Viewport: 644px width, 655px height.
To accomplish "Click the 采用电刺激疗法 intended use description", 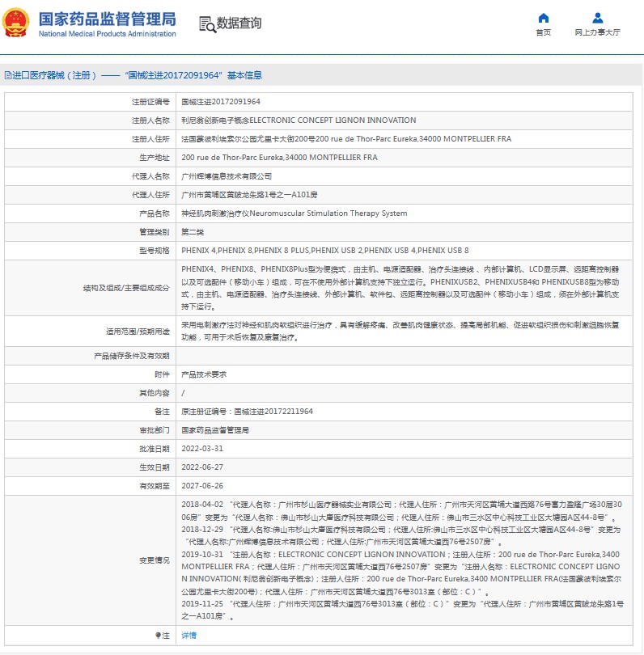I will click(400, 332).
